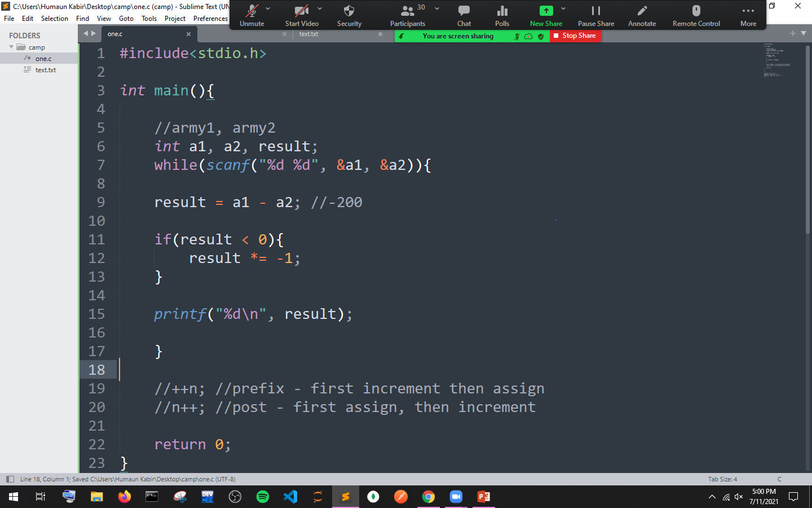The width and height of the screenshot is (812, 508).
Task: Select text.txt in the folder sidebar
Action: 45,70
